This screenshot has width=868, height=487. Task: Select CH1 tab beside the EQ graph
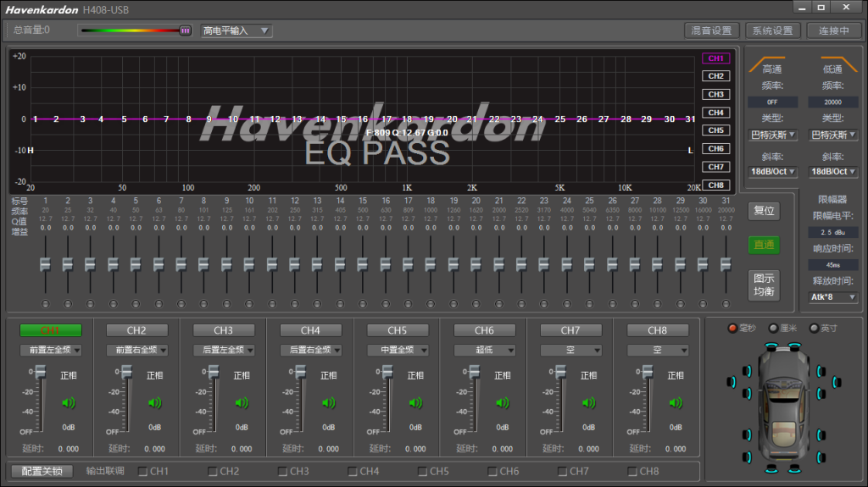[715, 58]
